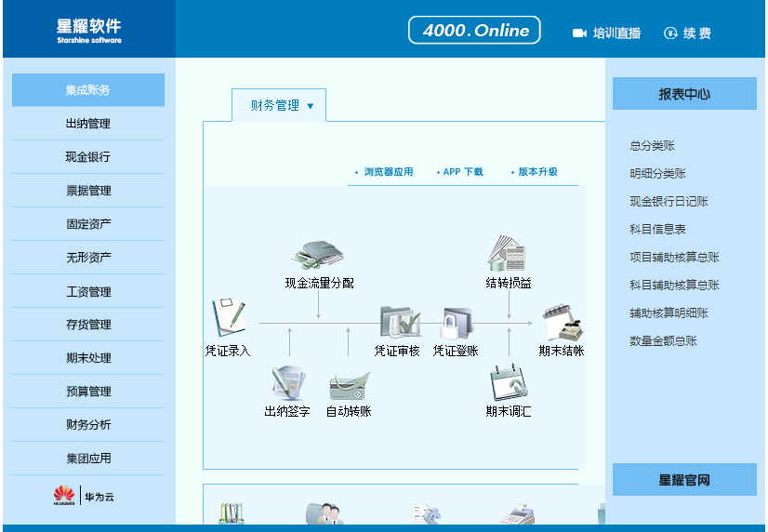
Task: Launch the 自动转账 transfer icon
Action: [350, 386]
